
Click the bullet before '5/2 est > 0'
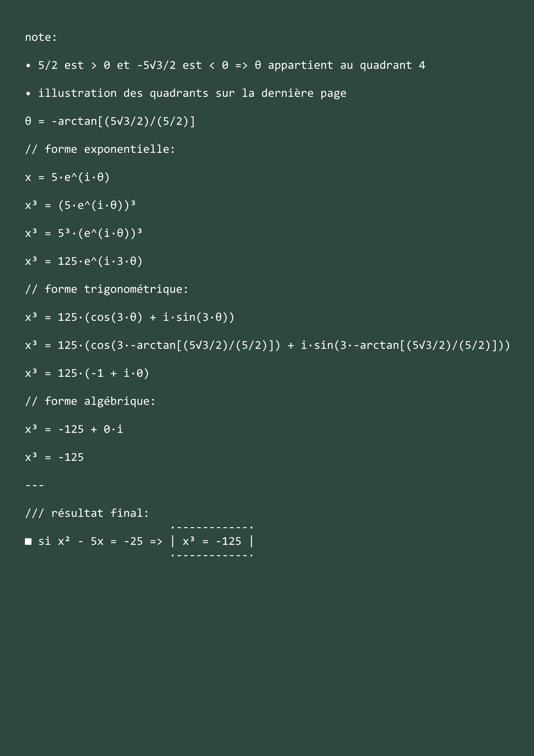(28, 66)
